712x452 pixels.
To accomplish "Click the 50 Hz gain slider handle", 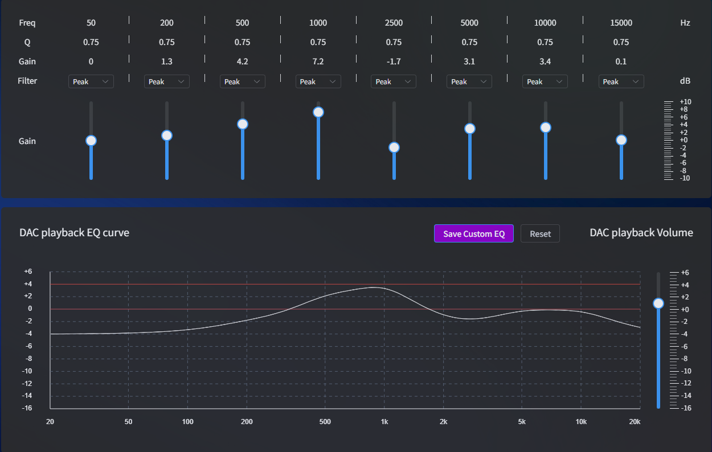I will [91, 140].
